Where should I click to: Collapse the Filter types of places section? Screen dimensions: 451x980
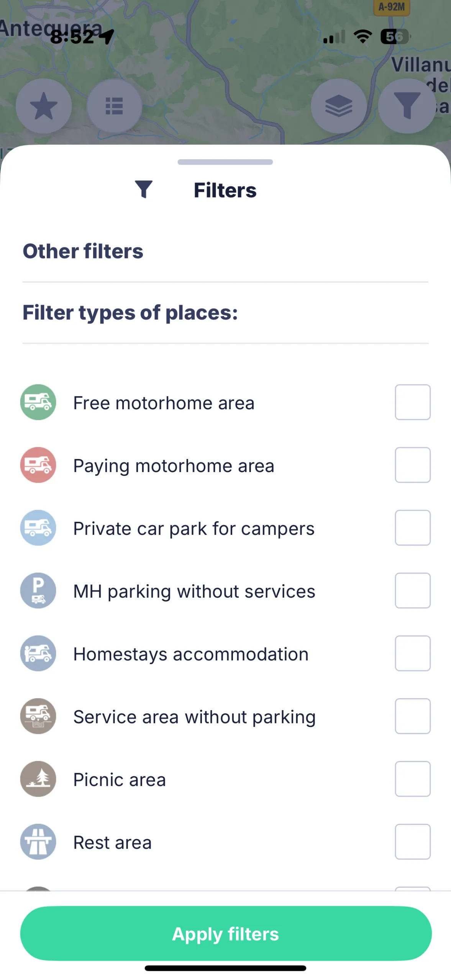[130, 312]
